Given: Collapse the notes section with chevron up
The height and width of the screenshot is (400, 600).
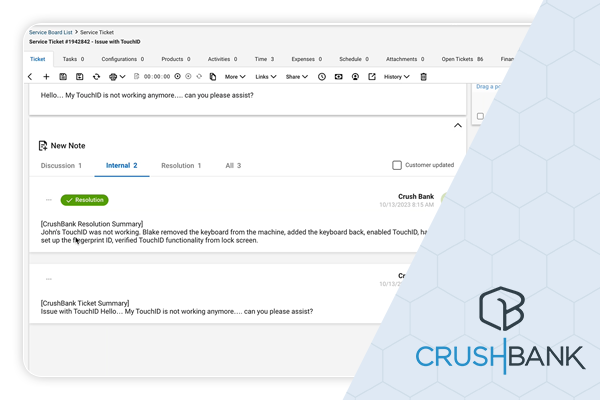Looking at the screenshot, I should [458, 125].
